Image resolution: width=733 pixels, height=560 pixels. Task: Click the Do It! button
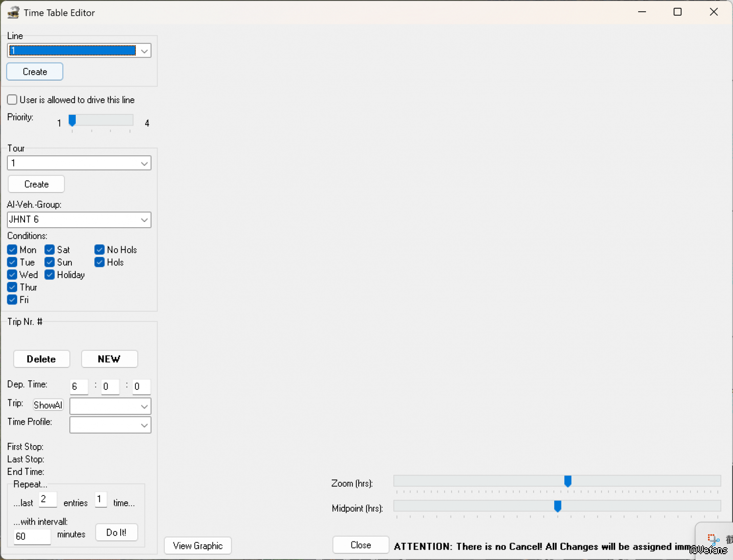pyautogui.click(x=116, y=533)
